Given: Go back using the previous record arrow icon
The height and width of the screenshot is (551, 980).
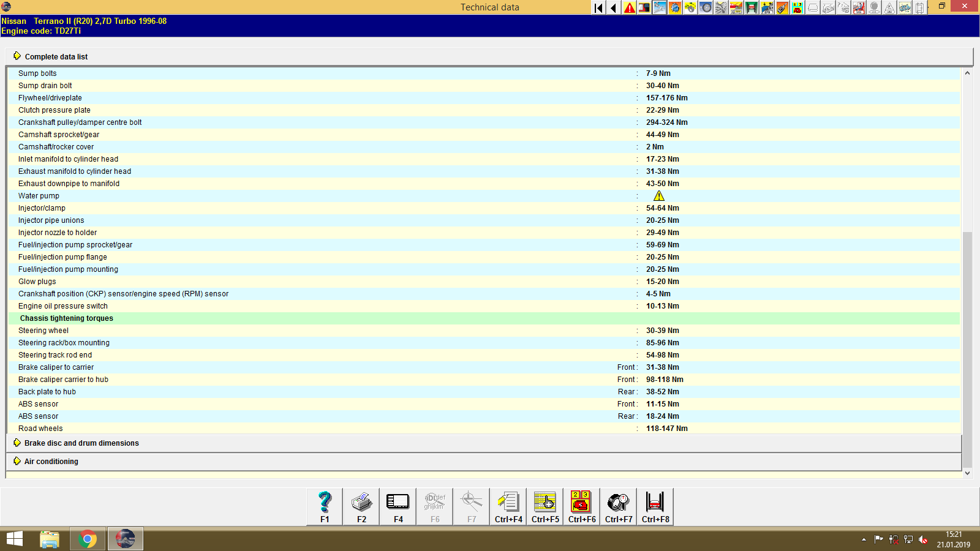Looking at the screenshot, I should (614, 7).
